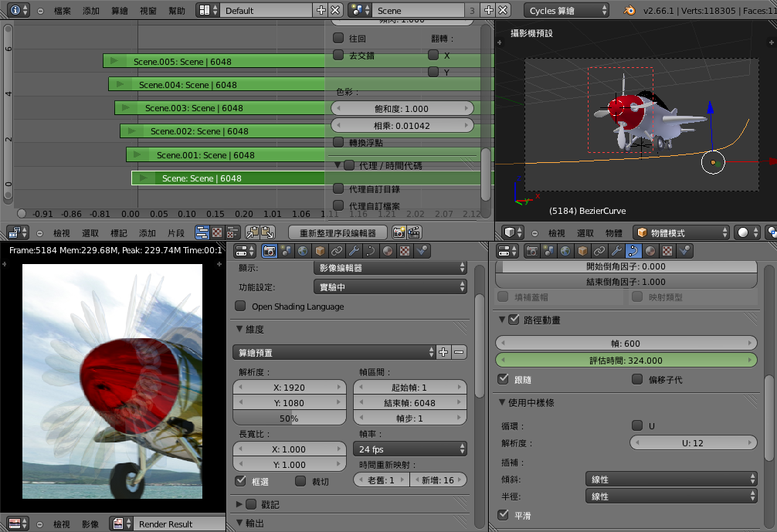Select the World properties globe icon

click(303, 251)
